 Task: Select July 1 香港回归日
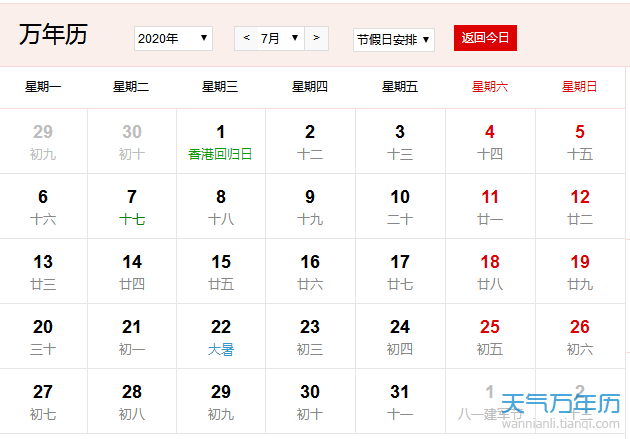tap(220, 142)
